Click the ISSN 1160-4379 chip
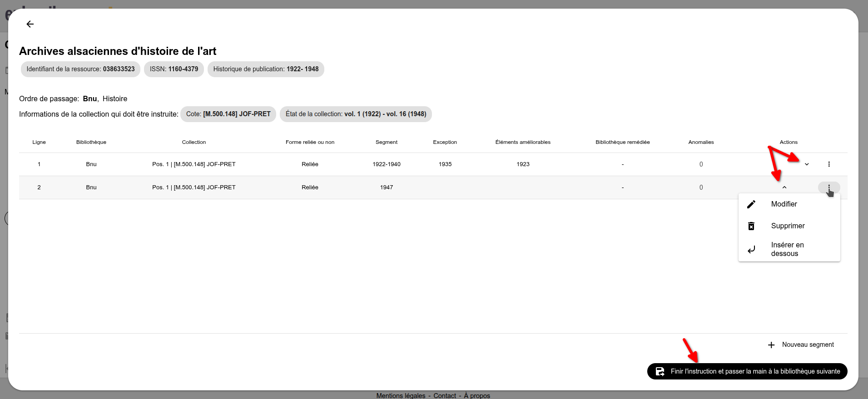The height and width of the screenshot is (399, 868). (x=174, y=69)
